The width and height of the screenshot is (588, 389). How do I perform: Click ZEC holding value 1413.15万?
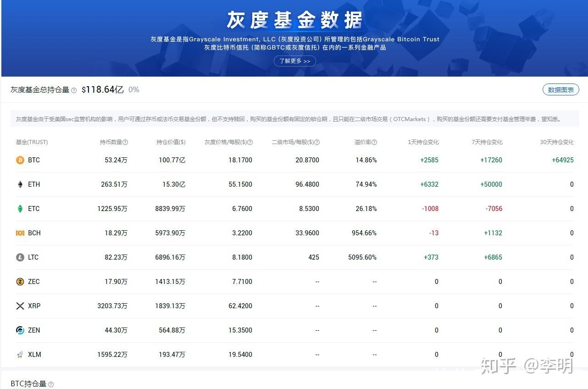click(170, 282)
